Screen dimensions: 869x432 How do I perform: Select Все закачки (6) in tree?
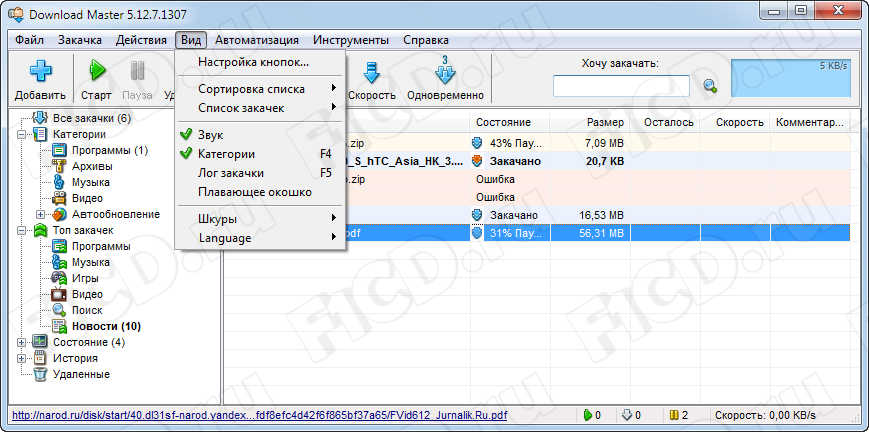coord(91,118)
